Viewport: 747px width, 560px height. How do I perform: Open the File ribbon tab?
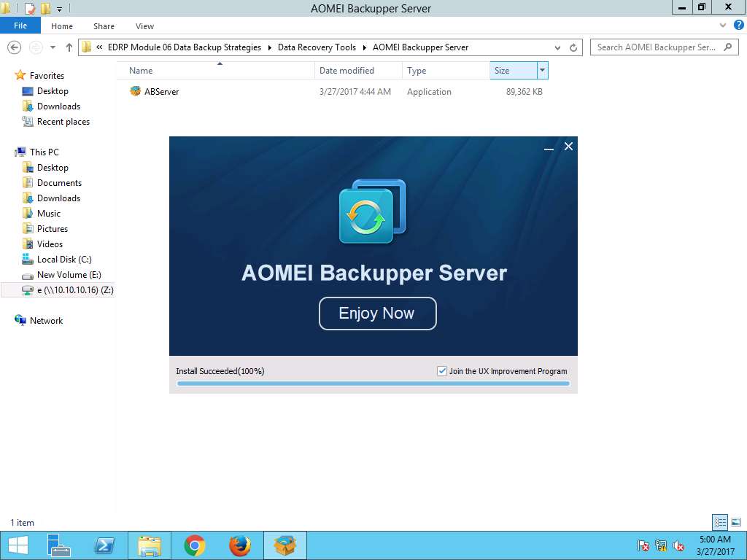(20, 26)
